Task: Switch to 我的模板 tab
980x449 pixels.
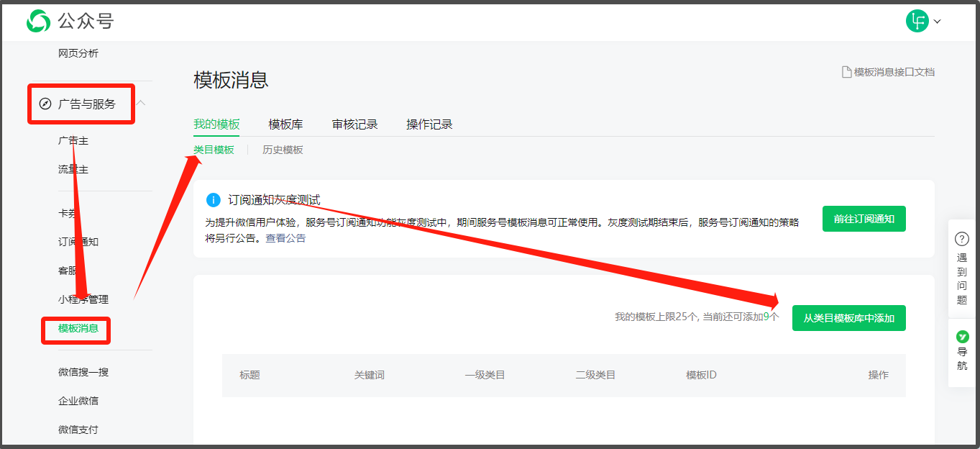Action: coord(216,124)
